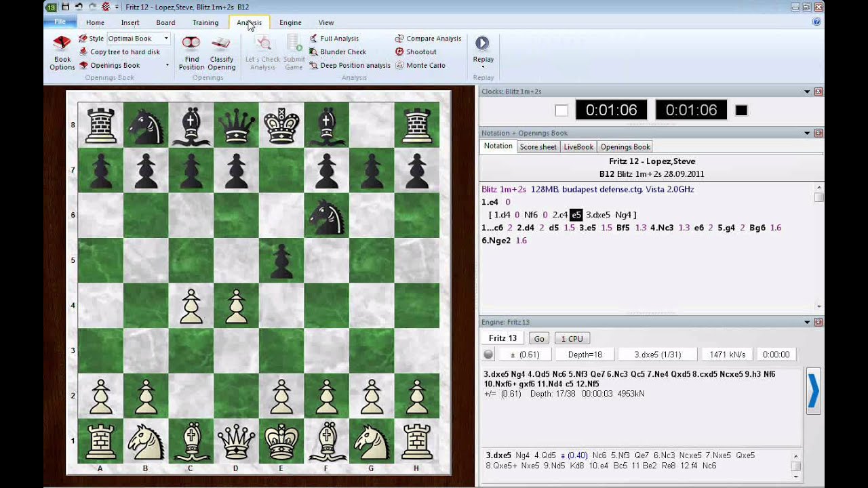Click the white queen on d1
This screenshot has height=488, width=868.
point(236,441)
